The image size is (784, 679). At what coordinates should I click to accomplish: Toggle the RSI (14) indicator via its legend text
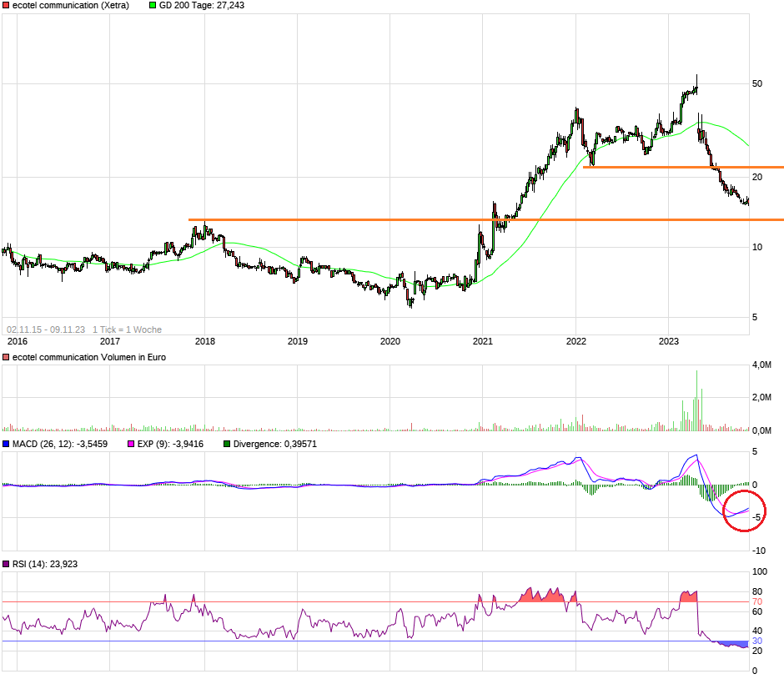42,564
